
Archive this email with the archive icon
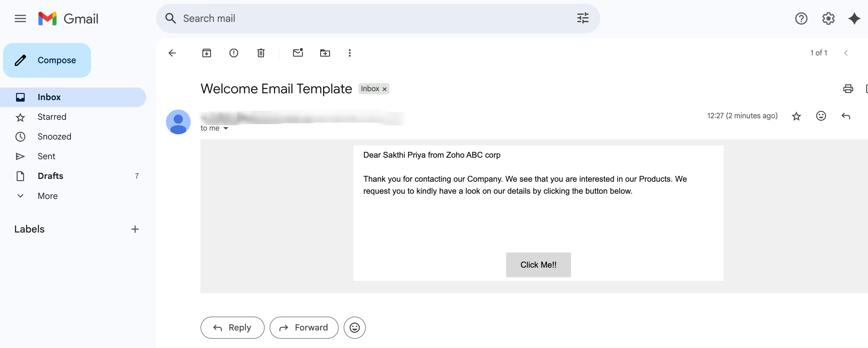pos(207,53)
